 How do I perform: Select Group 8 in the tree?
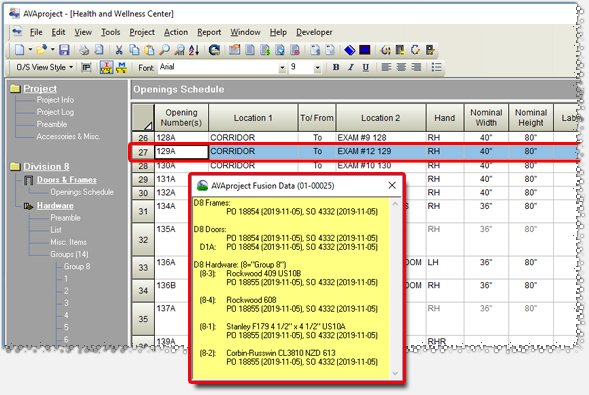click(x=77, y=266)
